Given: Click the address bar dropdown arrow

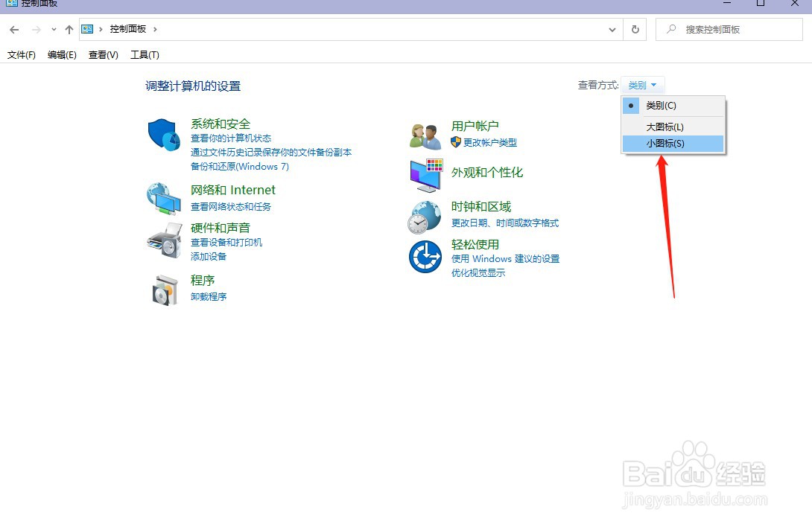Looking at the screenshot, I should tap(611, 29).
